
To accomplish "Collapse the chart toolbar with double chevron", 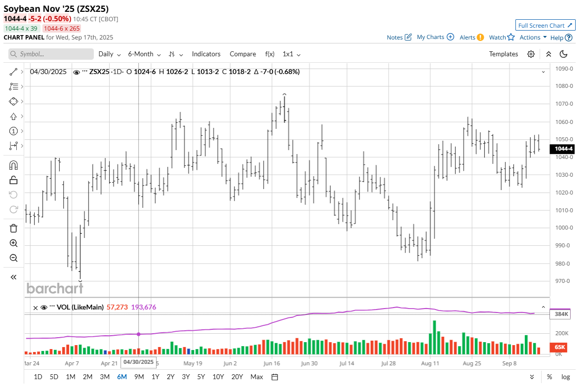I will 548,54.
